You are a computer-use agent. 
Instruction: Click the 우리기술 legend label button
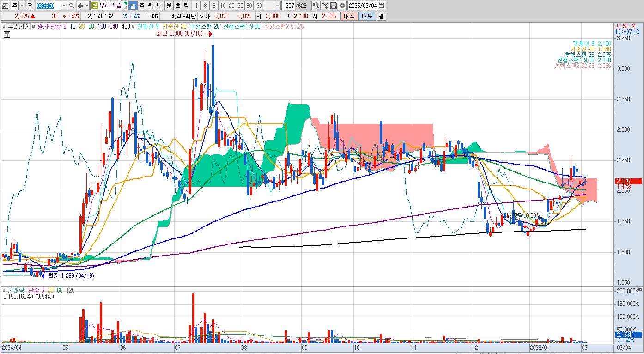[x=18, y=26]
